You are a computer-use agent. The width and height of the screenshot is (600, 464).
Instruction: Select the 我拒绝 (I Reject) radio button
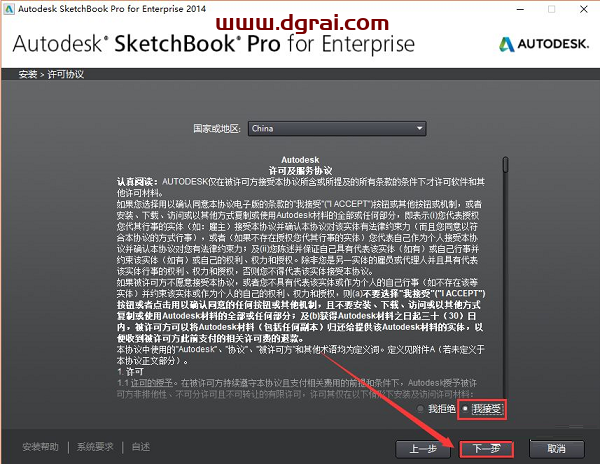[420, 409]
